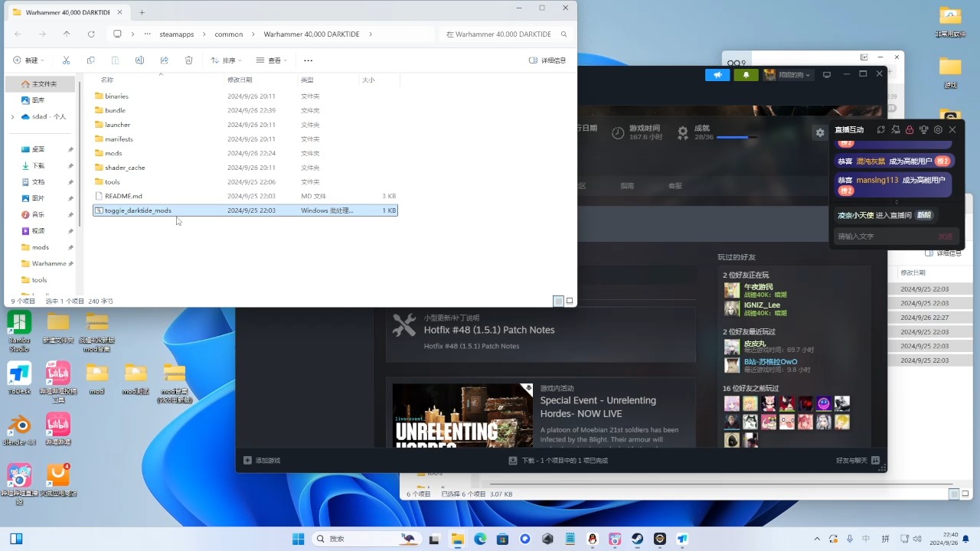Click the Cut scissors icon in Explorer toolbar
The image size is (980, 551).
pos(67,60)
